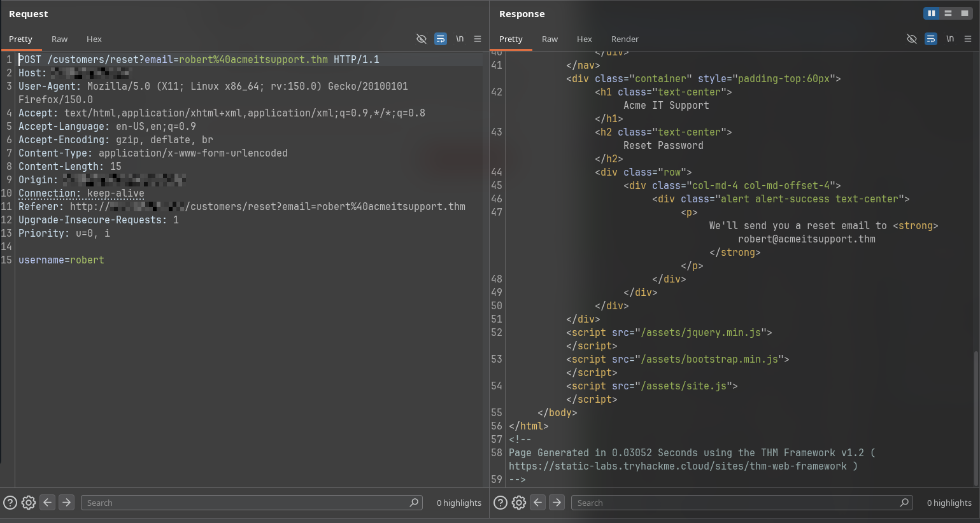Open Response panel help question mark icon
Viewport: 980px width, 523px height.
point(501,503)
